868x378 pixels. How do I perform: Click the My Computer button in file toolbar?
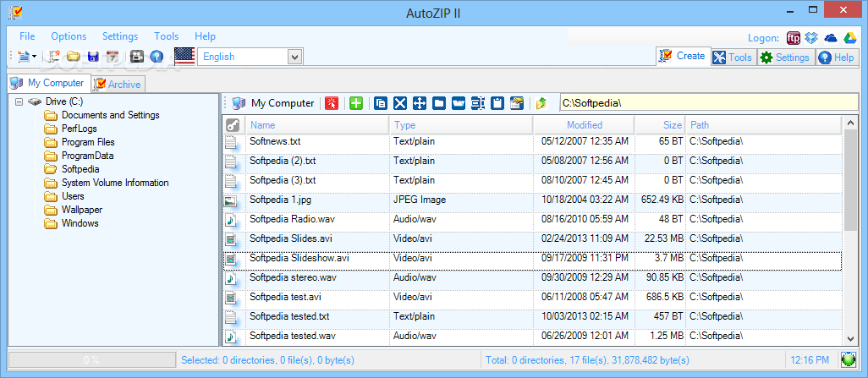[x=273, y=103]
